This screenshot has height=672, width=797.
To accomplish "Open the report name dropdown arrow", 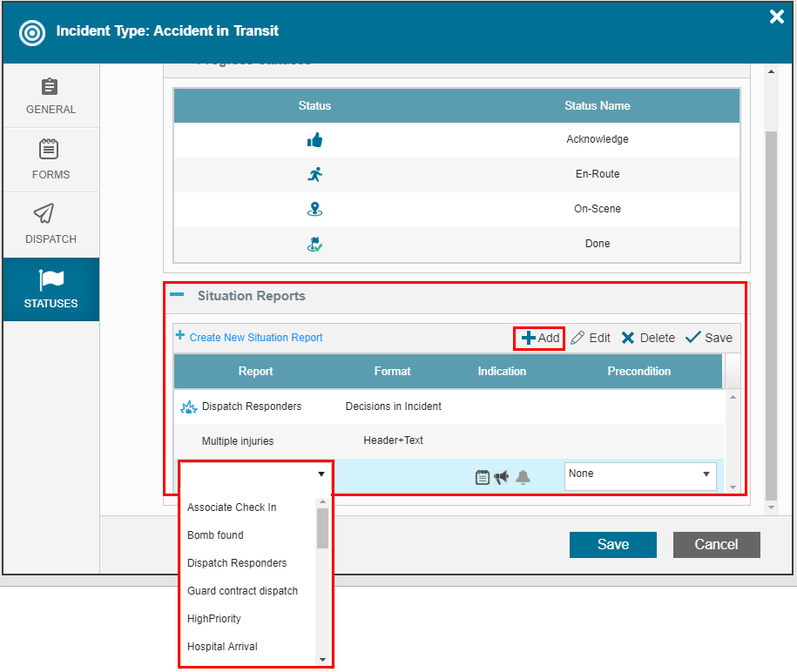I will (x=321, y=474).
